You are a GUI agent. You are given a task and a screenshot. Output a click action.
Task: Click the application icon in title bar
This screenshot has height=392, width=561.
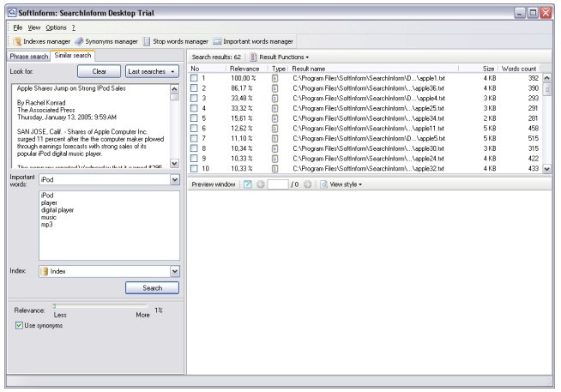12,13
